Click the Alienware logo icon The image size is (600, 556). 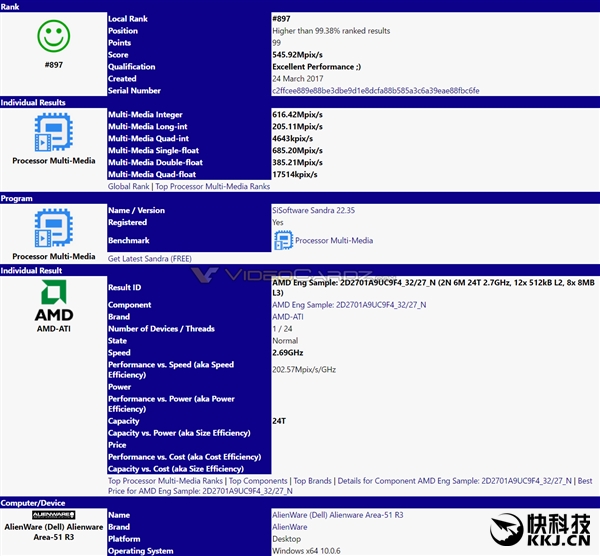(54, 515)
